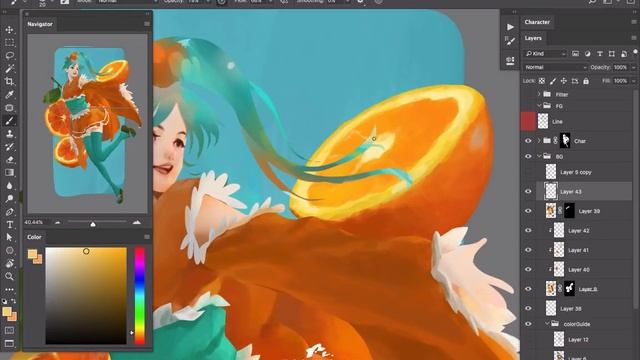640x360 pixels.
Task: Filter layers by shape layer icon
Action: coord(611,53)
